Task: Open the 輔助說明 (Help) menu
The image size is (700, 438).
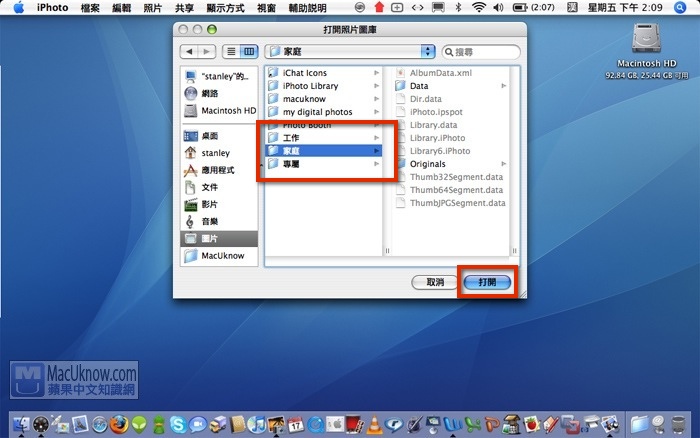Action: pyautogui.click(x=308, y=8)
